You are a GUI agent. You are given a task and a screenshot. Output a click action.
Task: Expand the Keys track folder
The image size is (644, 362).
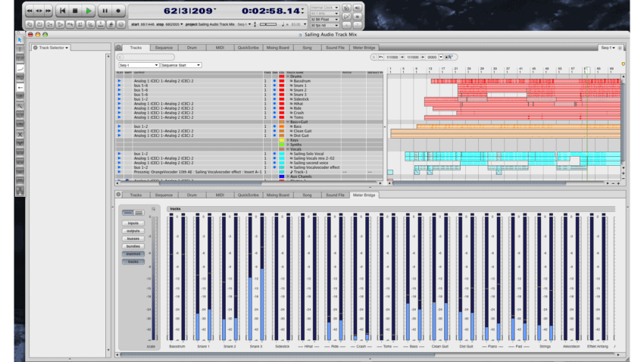pos(287,140)
